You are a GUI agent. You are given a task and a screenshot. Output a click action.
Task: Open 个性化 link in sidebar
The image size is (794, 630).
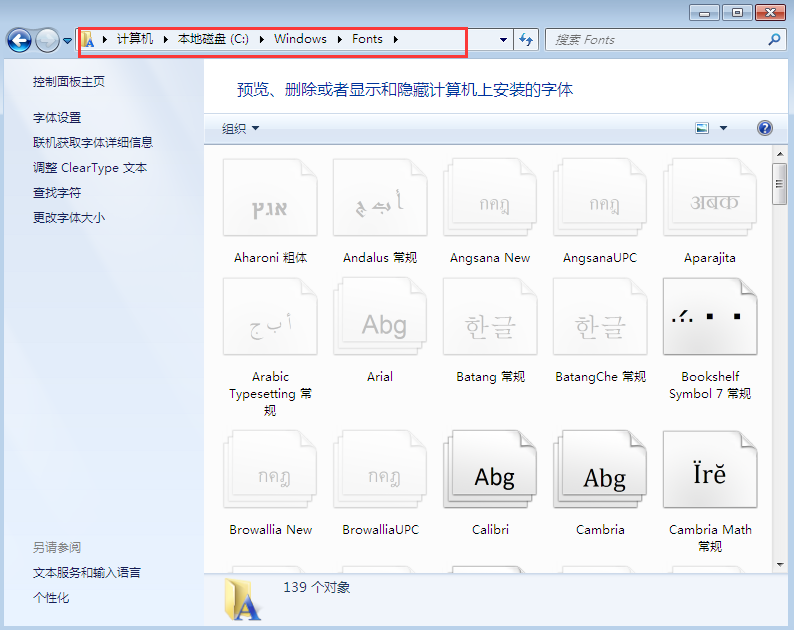pyautogui.click(x=51, y=598)
